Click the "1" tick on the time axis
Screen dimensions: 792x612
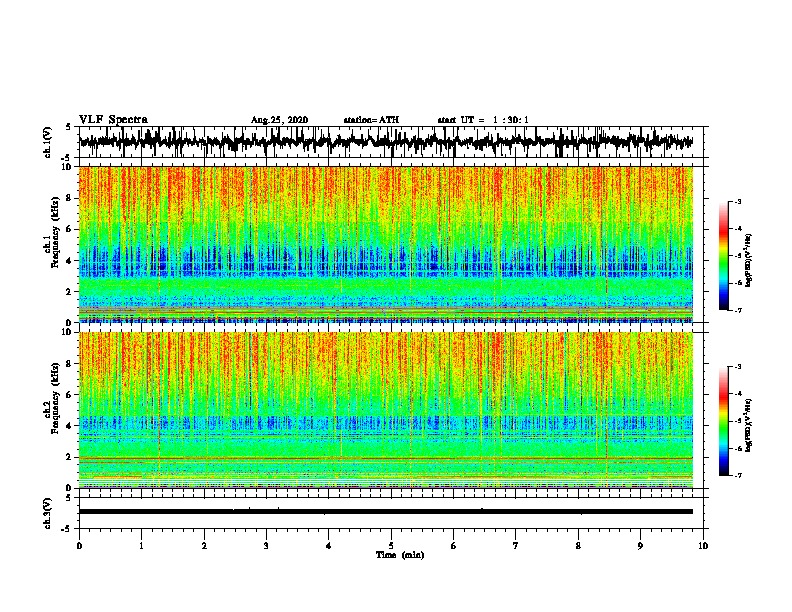point(141,545)
